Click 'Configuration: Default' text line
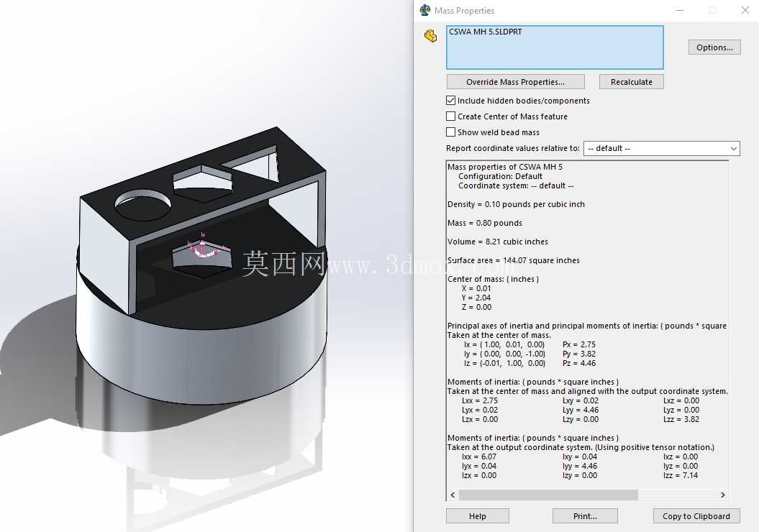Viewport: 759px width, 532px height. (500, 177)
